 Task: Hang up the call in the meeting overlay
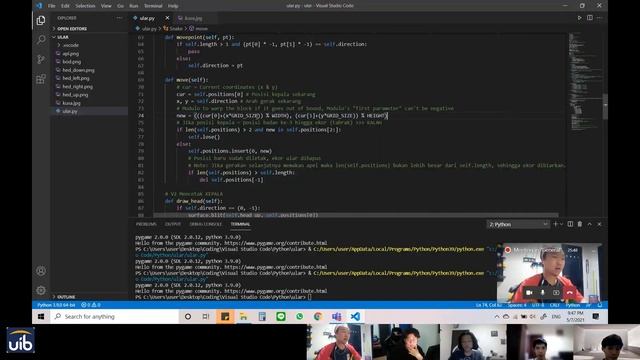pyautogui.click(x=570, y=293)
